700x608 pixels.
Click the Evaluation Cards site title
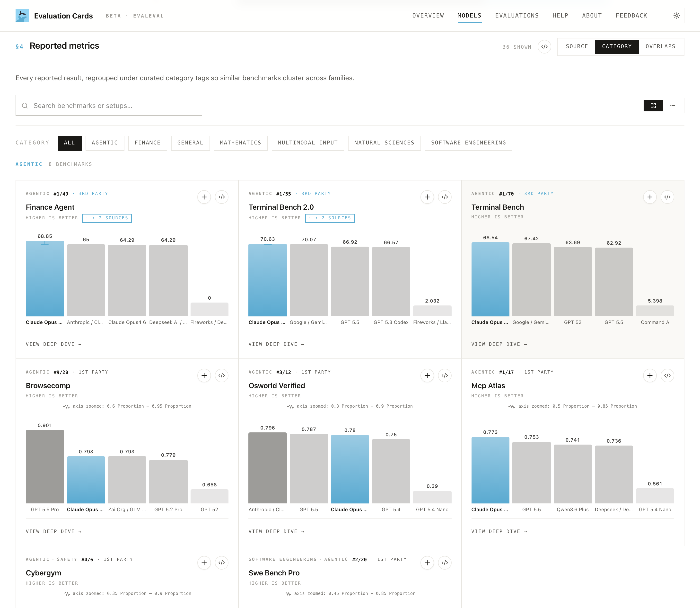point(63,16)
